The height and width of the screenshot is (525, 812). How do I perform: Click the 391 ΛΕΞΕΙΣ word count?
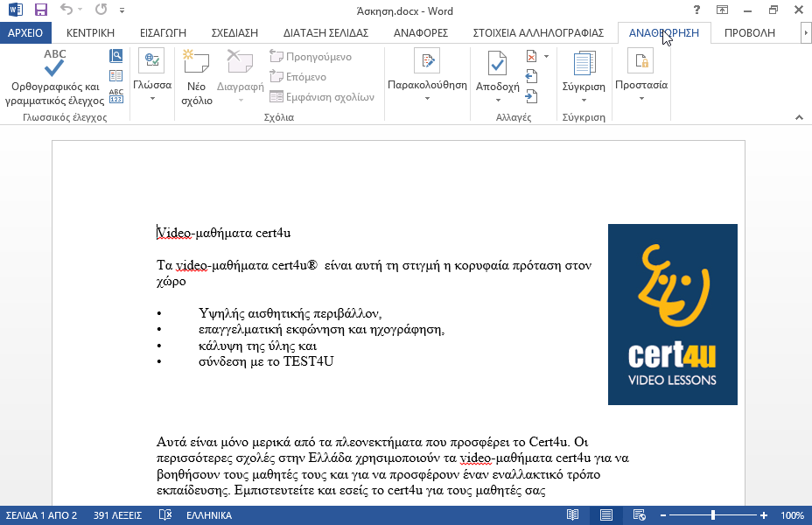pos(117,515)
